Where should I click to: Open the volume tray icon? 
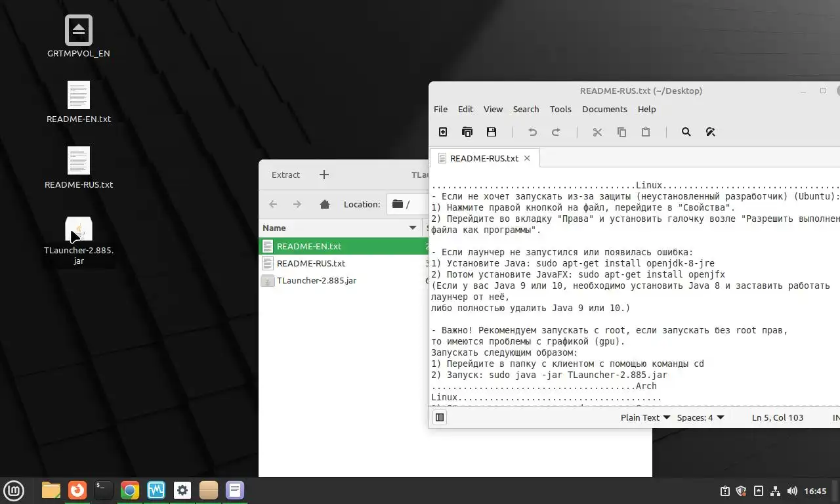pyautogui.click(x=792, y=491)
